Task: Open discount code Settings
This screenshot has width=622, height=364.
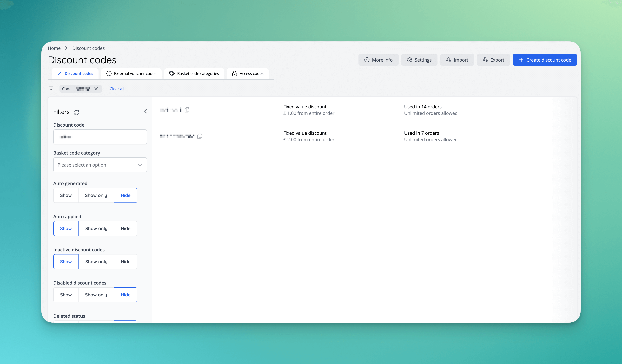Action: [x=419, y=60]
